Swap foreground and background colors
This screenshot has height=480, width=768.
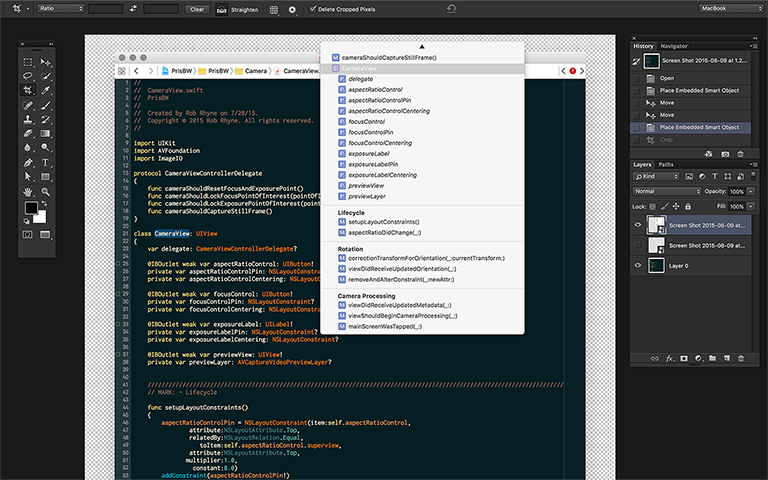coord(44,203)
